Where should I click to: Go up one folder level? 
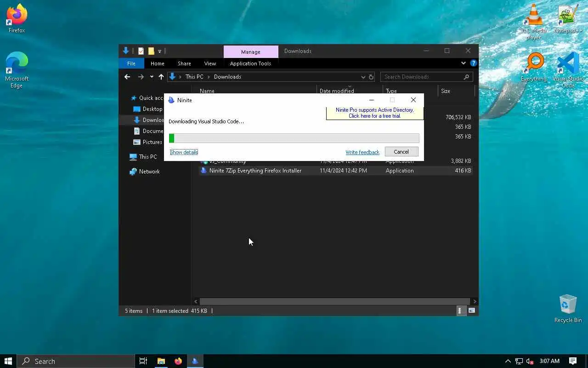(x=161, y=77)
